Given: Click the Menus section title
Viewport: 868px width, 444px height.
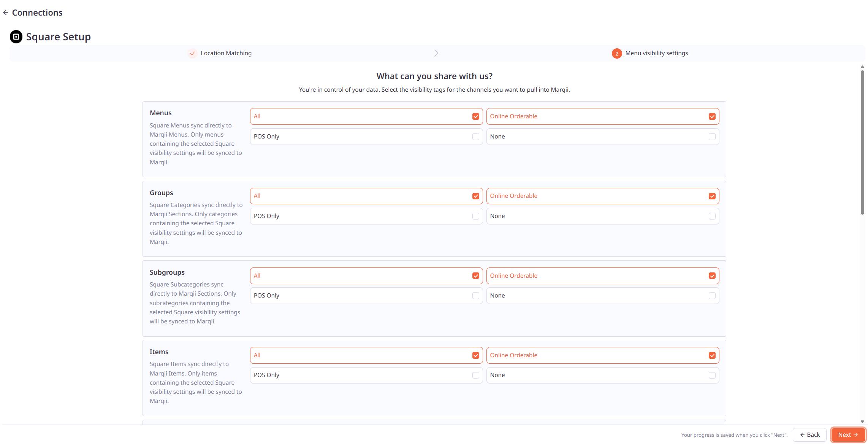Looking at the screenshot, I should (x=161, y=113).
